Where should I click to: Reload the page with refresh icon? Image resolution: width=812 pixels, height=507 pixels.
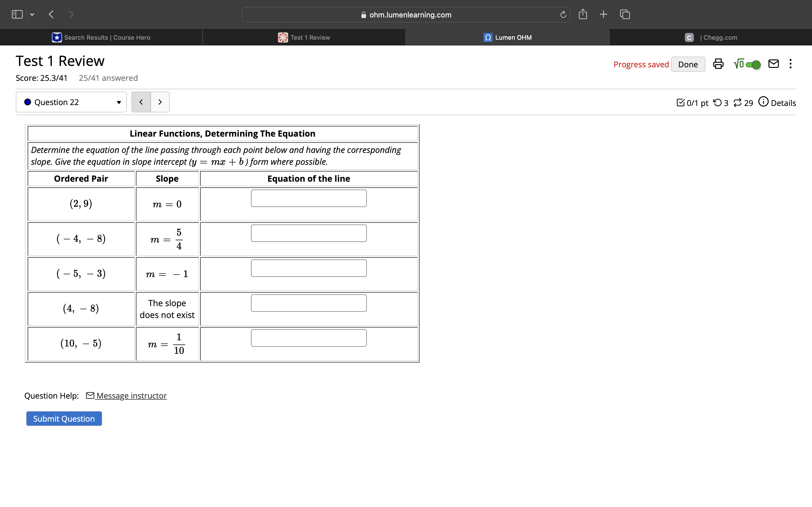click(x=563, y=14)
